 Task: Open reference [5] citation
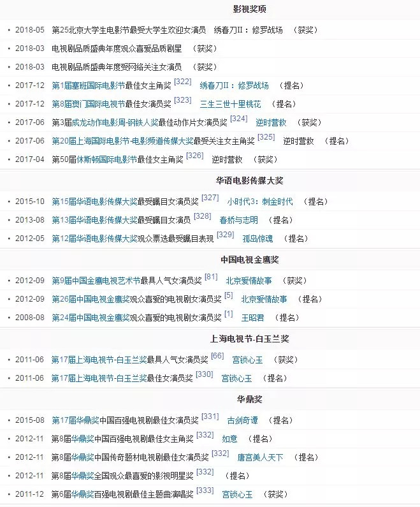click(x=228, y=295)
